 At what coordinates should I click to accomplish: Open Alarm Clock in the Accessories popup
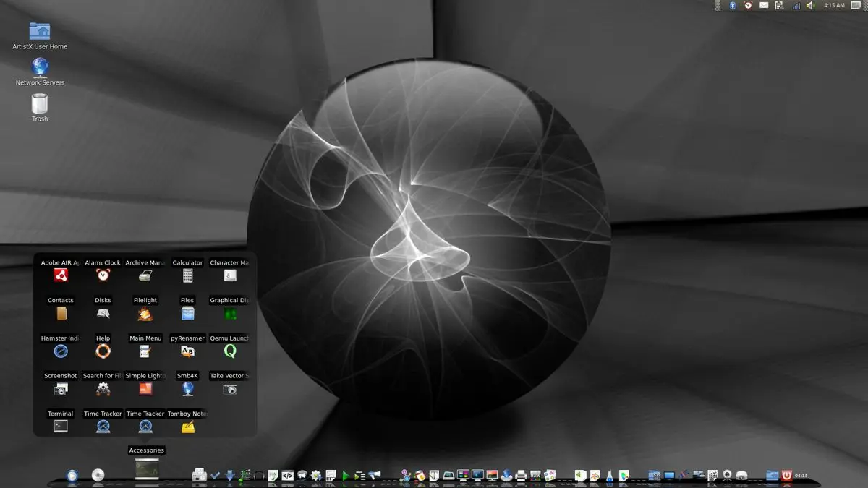103,275
